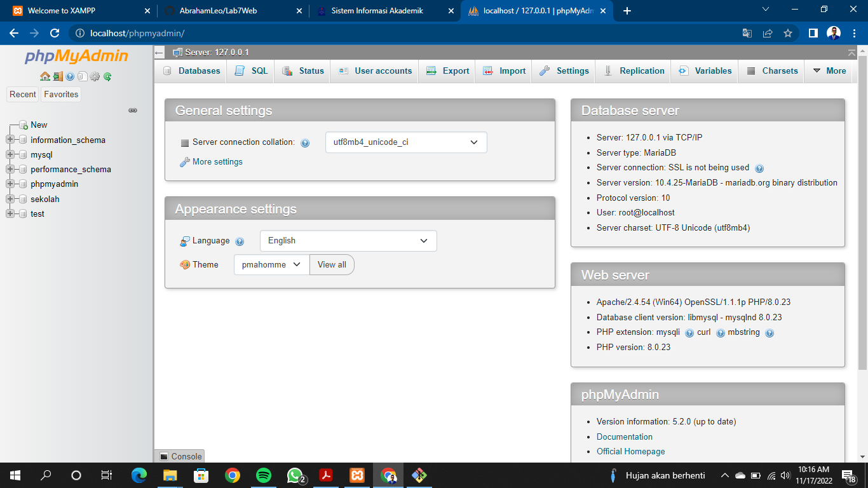Open the Variables tab
The image size is (868, 488).
coord(705,71)
